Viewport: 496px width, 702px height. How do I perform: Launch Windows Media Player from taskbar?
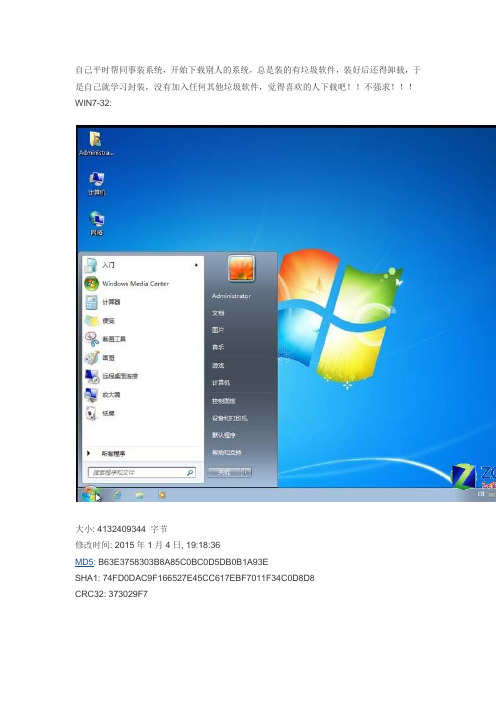[x=162, y=495]
